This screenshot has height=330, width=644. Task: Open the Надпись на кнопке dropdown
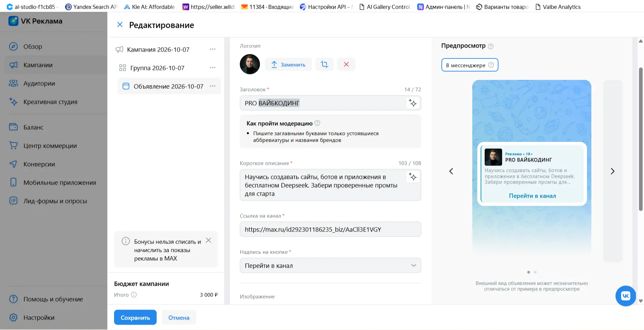click(x=330, y=266)
